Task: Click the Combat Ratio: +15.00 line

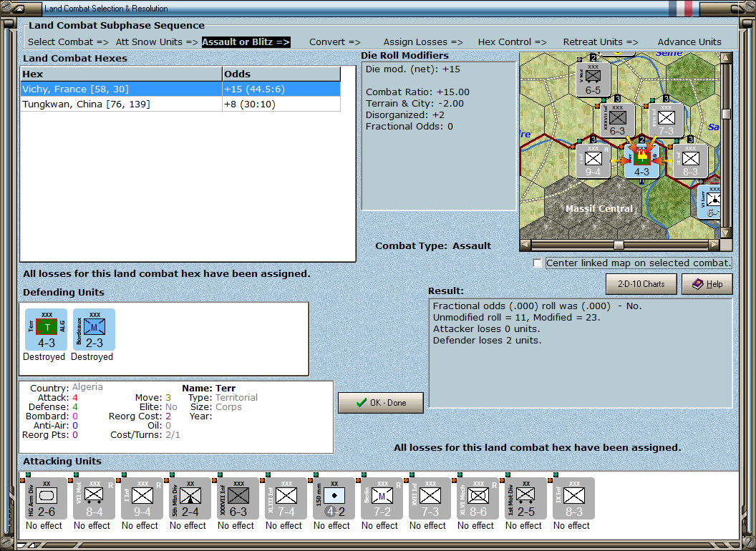Action: (417, 92)
